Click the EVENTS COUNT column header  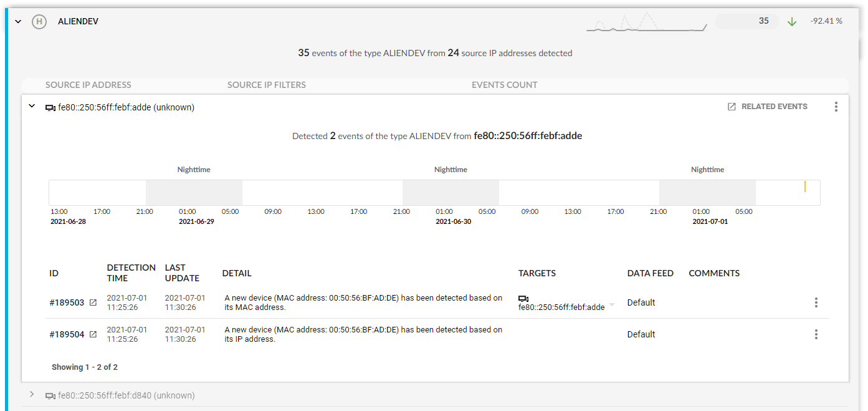pyautogui.click(x=504, y=85)
